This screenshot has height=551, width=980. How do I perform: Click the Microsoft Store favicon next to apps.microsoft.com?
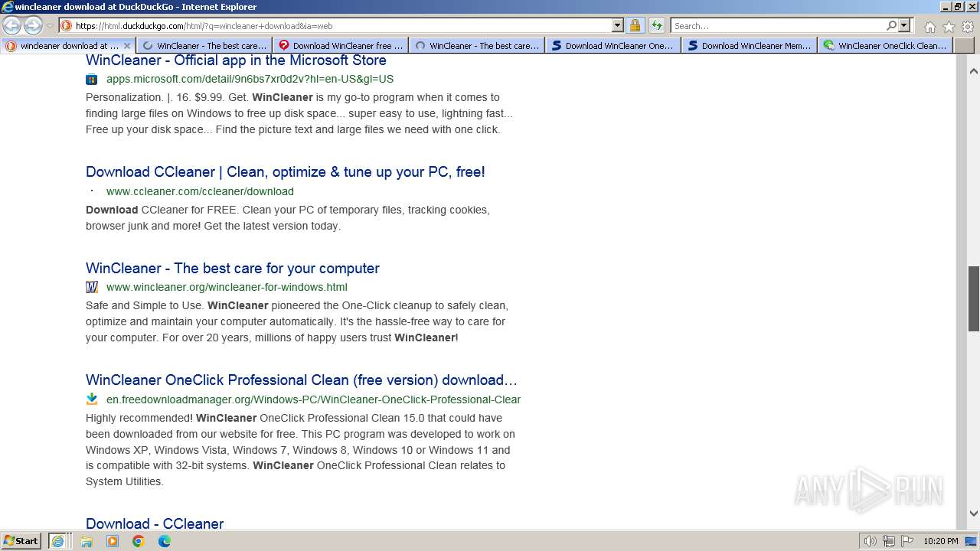pos(92,79)
